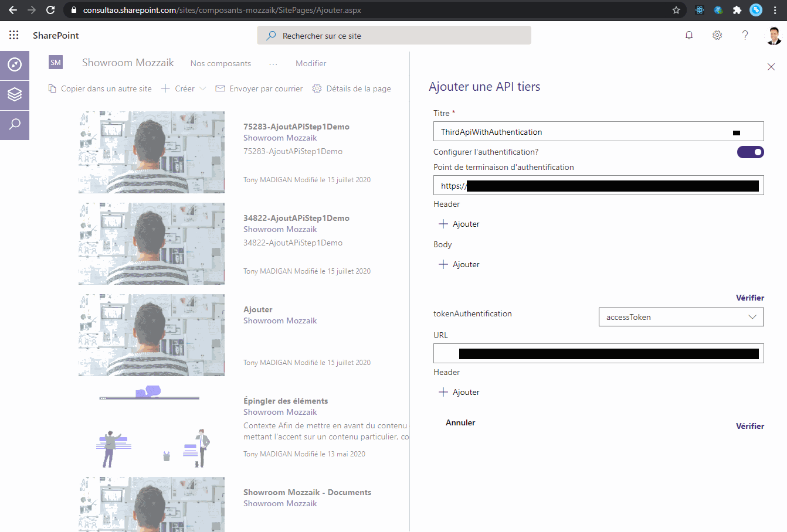Image resolution: width=787 pixels, height=532 pixels.
Task: Open the user account profile picture
Action: pyautogui.click(x=774, y=36)
